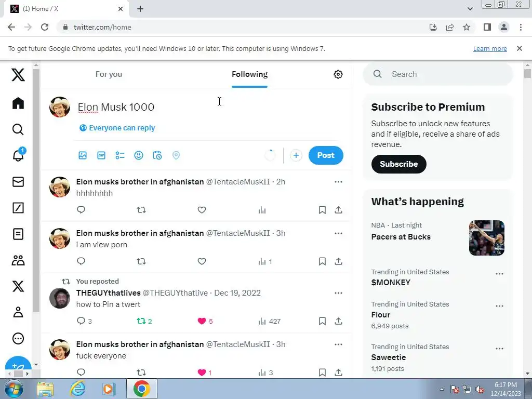Viewport: 532px width, 399px height.
Task: Reply to the 'i am view porn' post
Action: pyautogui.click(x=81, y=261)
